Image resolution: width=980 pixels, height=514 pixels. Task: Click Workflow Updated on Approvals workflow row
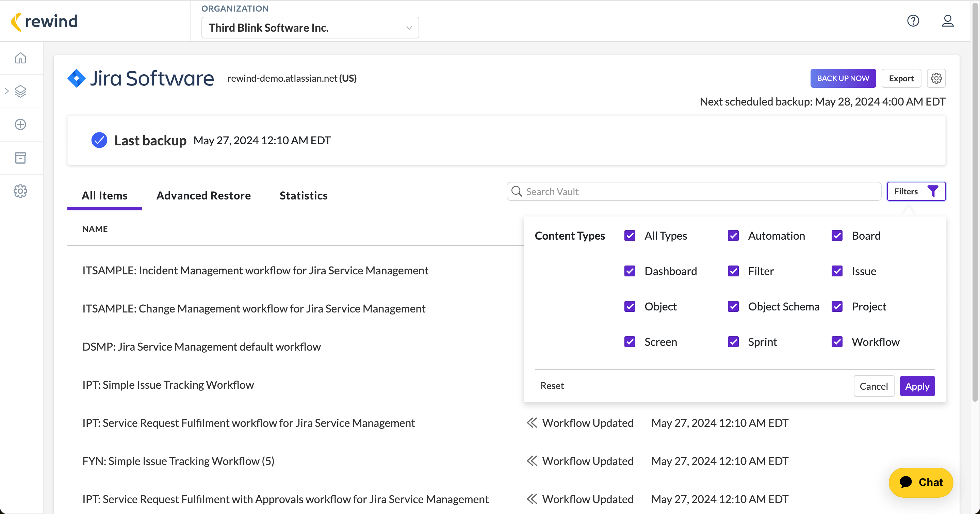pyautogui.click(x=588, y=499)
